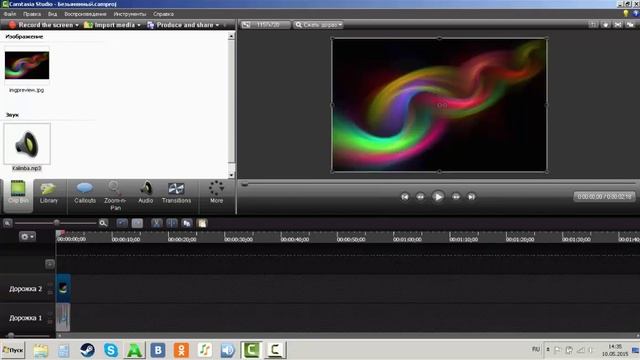
Task: Select the image clip on Дорожка 2
Action: [63, 288]
